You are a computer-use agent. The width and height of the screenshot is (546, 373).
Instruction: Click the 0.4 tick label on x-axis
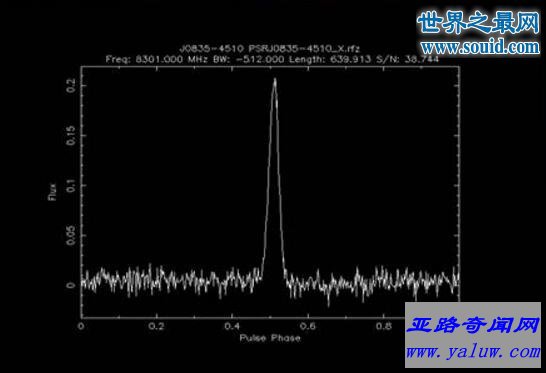[232, 326]
